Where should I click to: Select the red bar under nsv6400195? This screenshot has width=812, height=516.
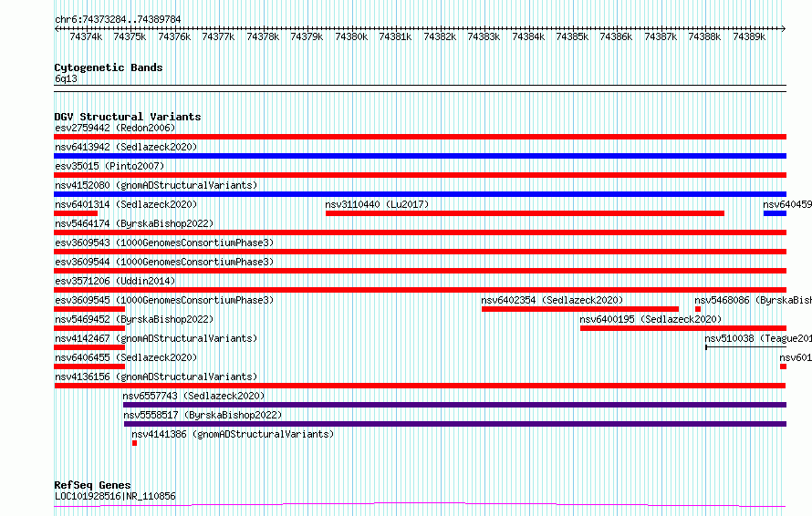click(x=683, y=328)
